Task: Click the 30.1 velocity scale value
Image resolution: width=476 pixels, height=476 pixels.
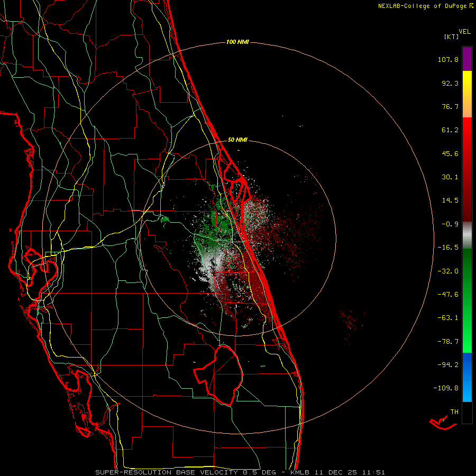Action: tap(450, 177)
